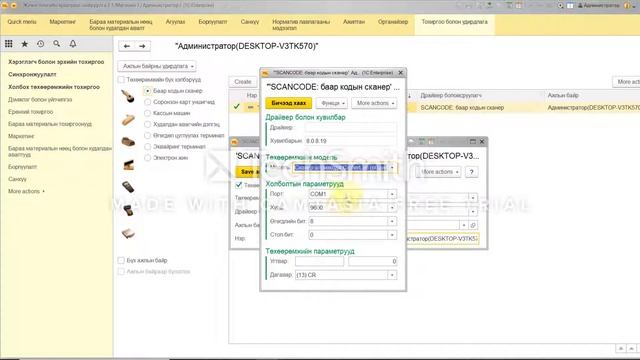Open the Санхүү section

click(x=250, y=22)
